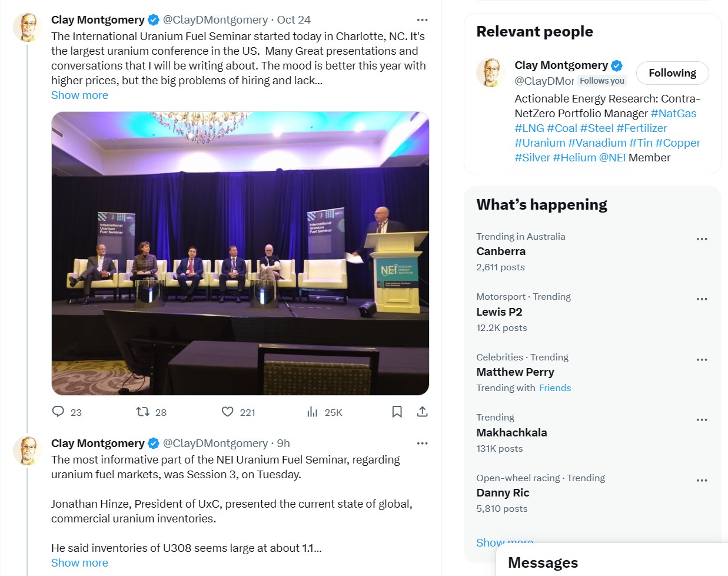The height and width of the screenshot is (576, 728).
Task: Open the view analytics icon showing 25K
Action: click(313, 412)
